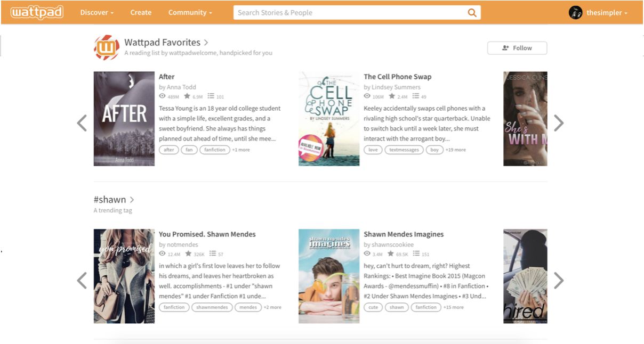Select 'fanfiction' tag under Shawn Mendes Imagines

click(426, 307)
